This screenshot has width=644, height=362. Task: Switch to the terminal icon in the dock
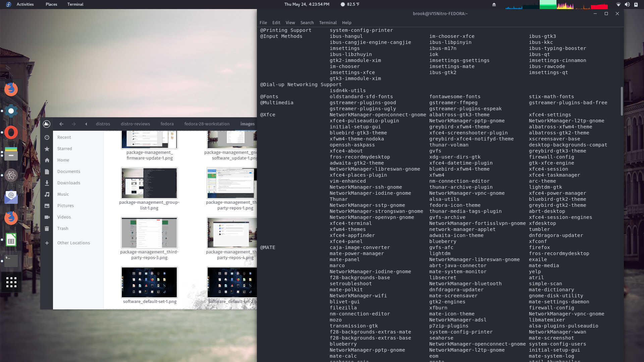(11, 261)
